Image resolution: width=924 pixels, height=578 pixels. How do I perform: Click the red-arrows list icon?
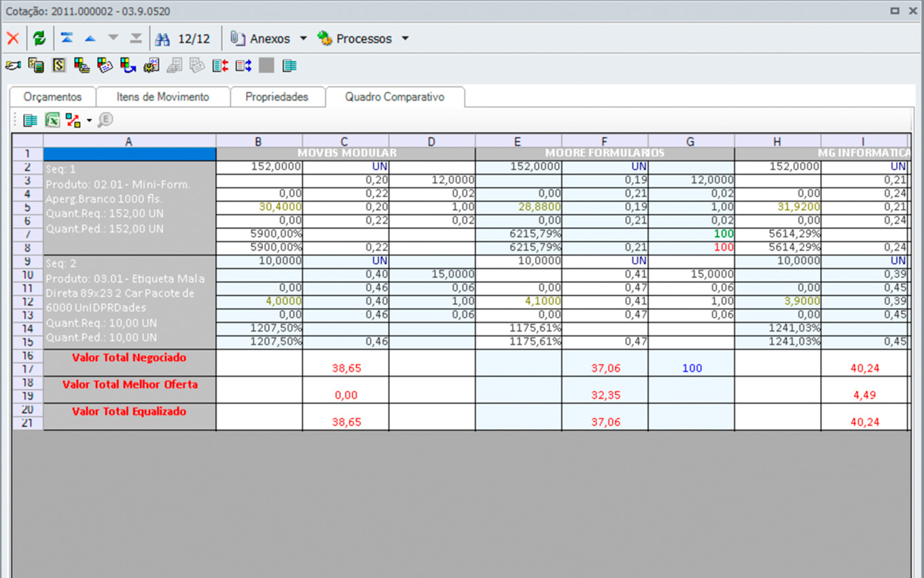pyautogui.click(x=220, y=66)
